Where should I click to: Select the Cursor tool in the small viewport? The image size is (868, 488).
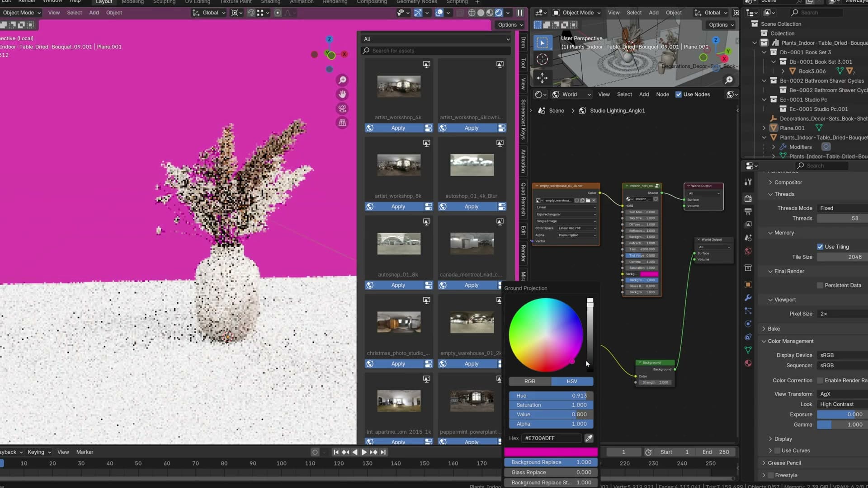[x=542, y=59]
